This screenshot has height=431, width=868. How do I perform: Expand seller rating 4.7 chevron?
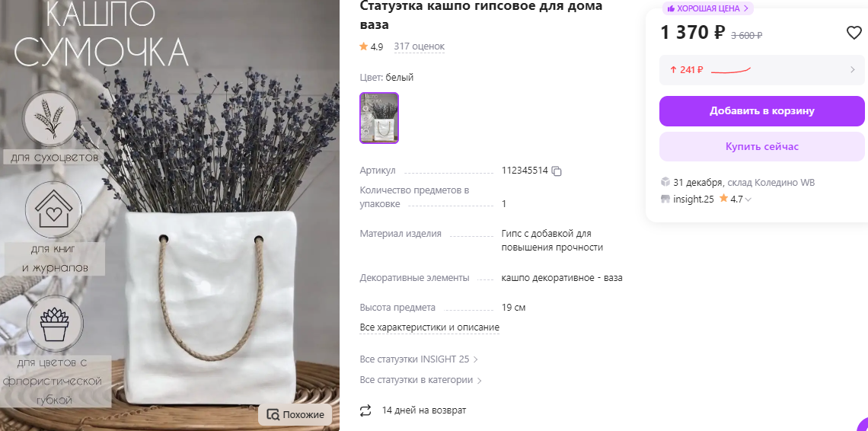748,200
